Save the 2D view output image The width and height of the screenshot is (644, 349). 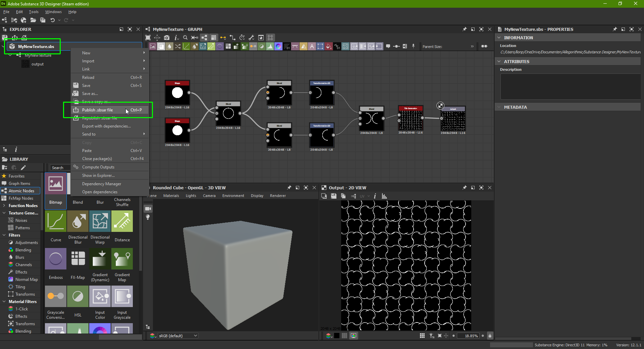(333, 196)
